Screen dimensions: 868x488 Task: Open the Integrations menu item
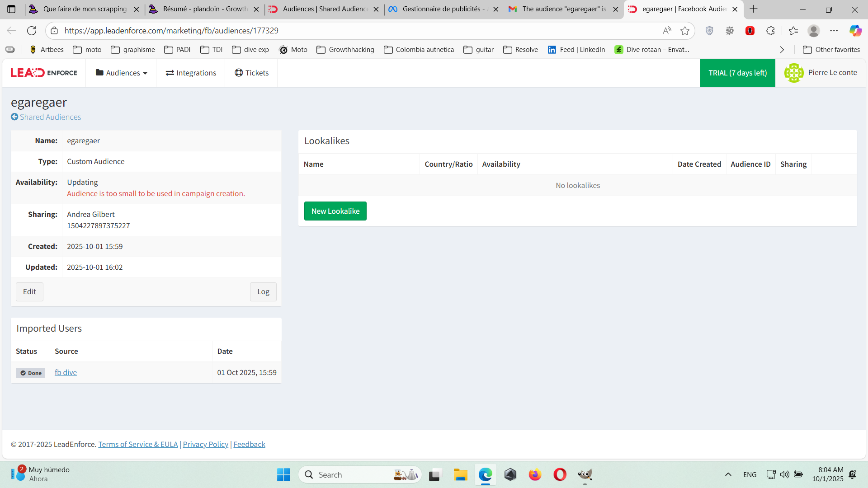pyautogui.click(x=191, y=73)
